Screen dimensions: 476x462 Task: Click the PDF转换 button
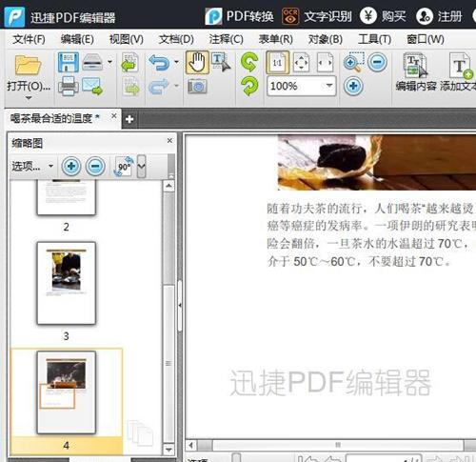click(239, 16)
